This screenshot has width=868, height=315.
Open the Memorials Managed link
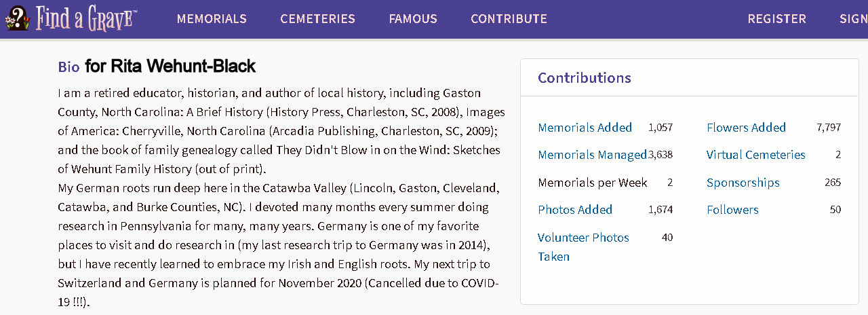tap(592, 155)
